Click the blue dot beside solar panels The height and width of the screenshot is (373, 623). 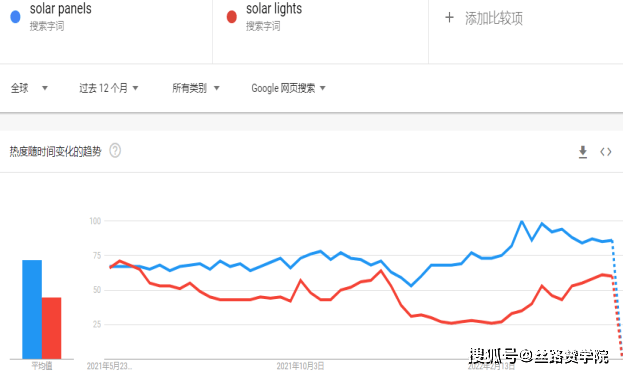pos(15,17)
